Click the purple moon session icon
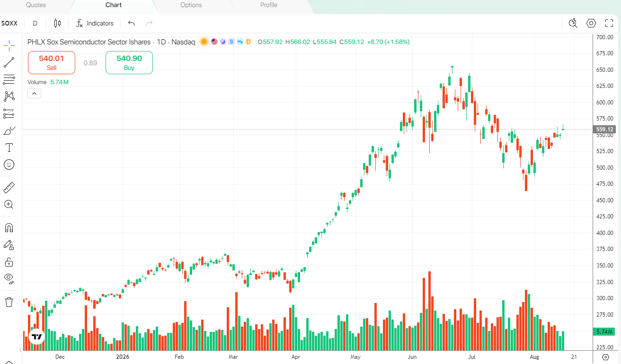 tap(223, 42)
